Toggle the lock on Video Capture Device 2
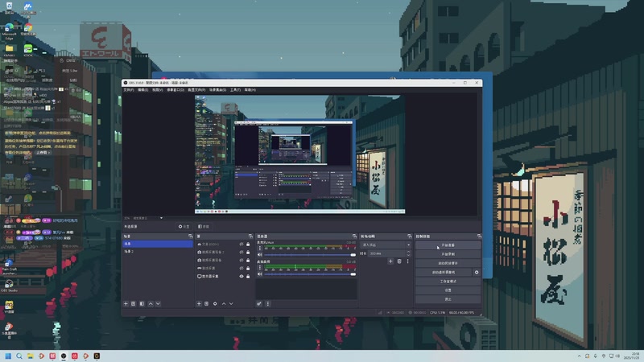 (x=248, y=252)
